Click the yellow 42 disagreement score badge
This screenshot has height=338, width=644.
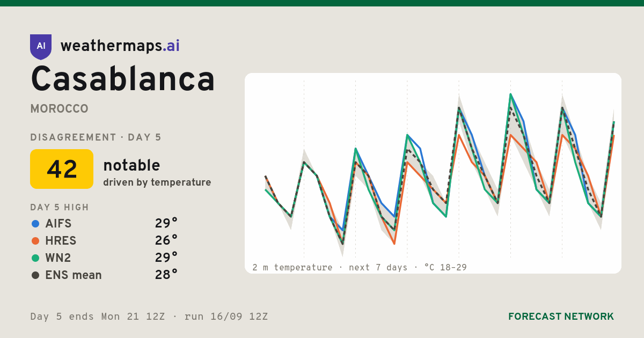coord(62,169)
